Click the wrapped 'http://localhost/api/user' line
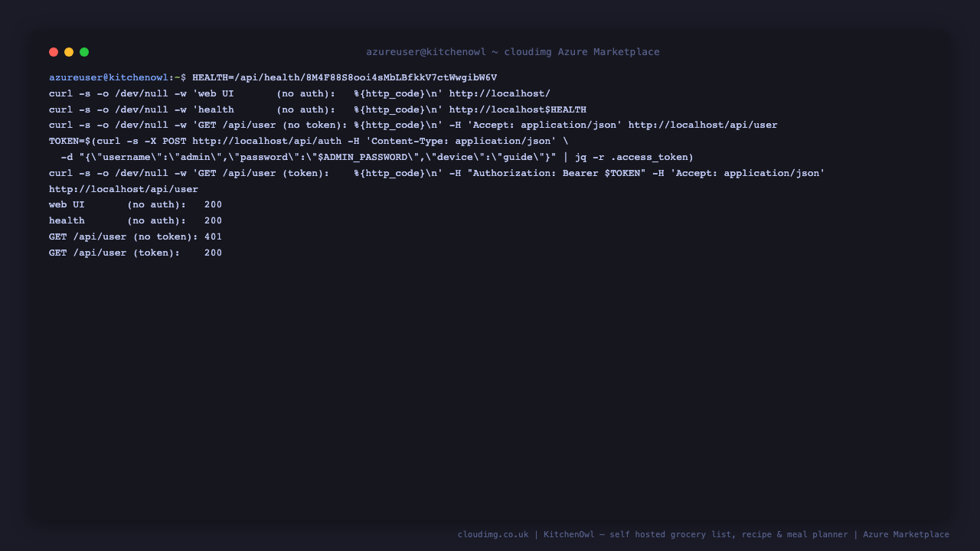 [x=123, y=189]
